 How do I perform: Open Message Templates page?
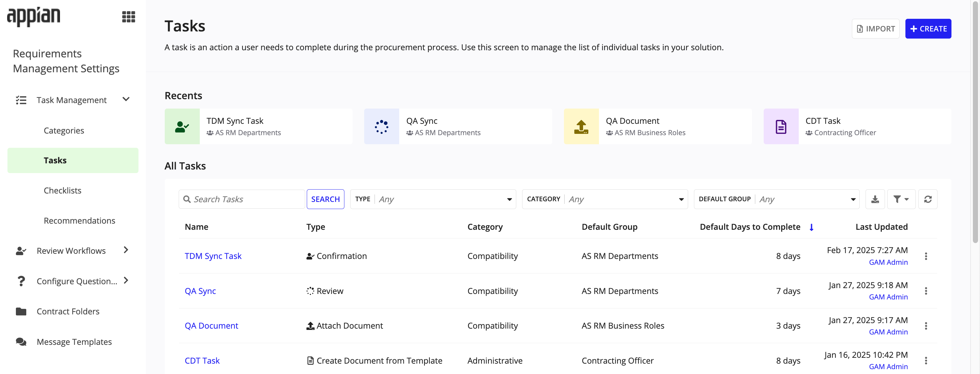pyautogui.click(x=74, y=342)
